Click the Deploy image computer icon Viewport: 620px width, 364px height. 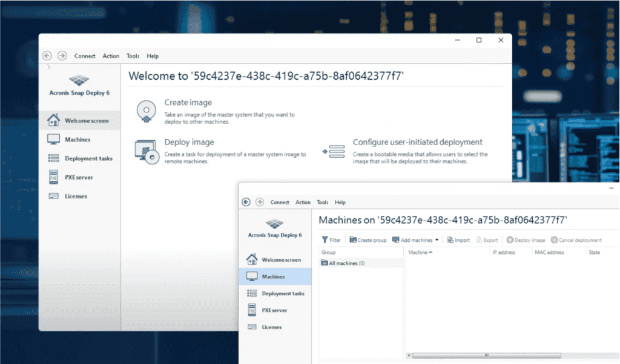[x=147, y=152]
